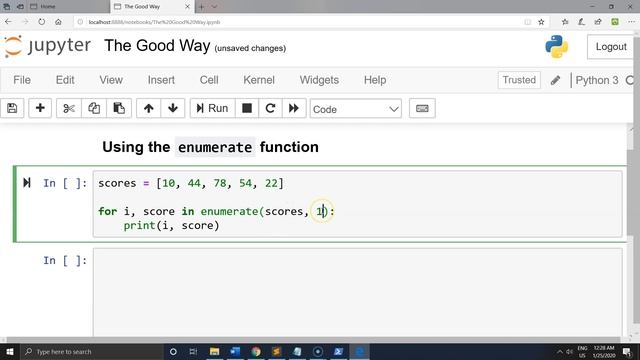Click the Python logo icon
The width and height of the screenshot is (640, 360).
(556, 47)
